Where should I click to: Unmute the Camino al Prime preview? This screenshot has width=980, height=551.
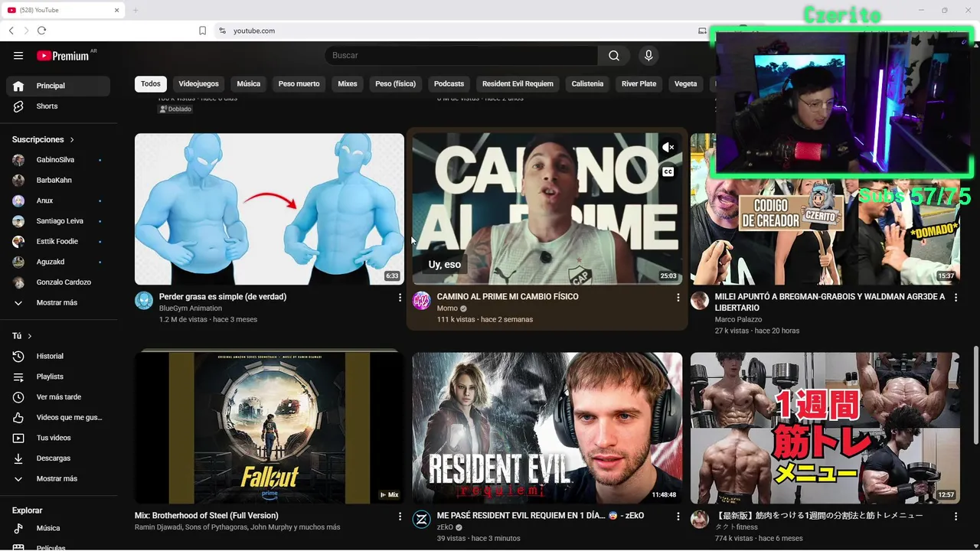[x=668, y=147]
